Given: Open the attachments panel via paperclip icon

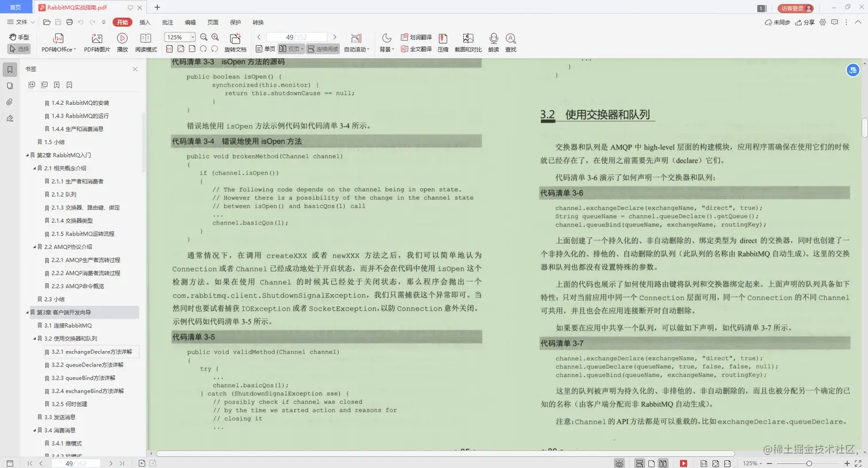Looking at the screenshot, I should coord(9,103).
